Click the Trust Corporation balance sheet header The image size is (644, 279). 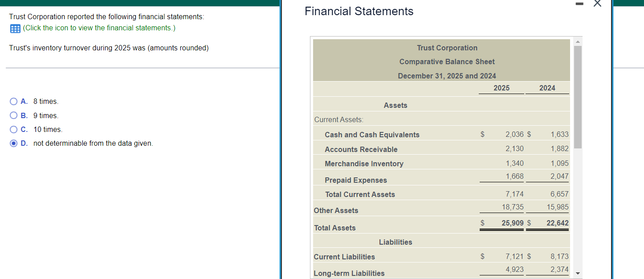click(447, 48)
